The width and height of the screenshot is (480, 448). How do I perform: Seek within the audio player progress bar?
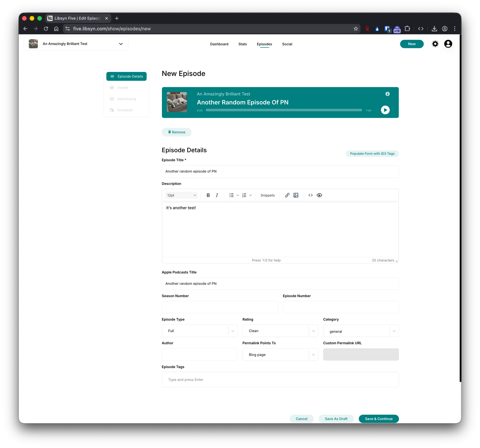click(284, 110)
